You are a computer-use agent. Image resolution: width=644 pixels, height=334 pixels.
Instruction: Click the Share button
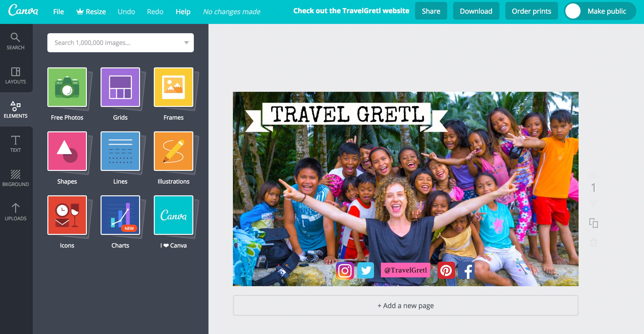pos(431,11)
